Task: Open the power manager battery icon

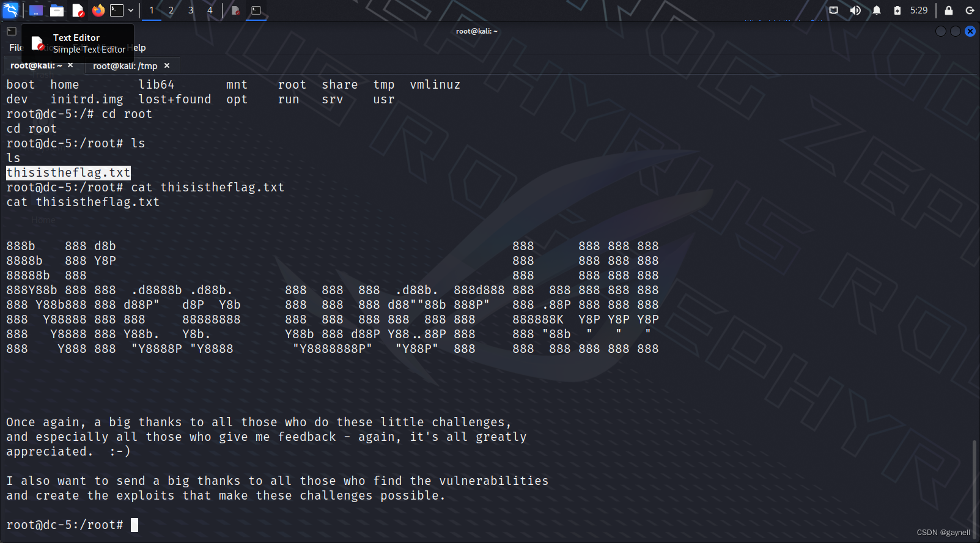Action: tap(897, 10)
